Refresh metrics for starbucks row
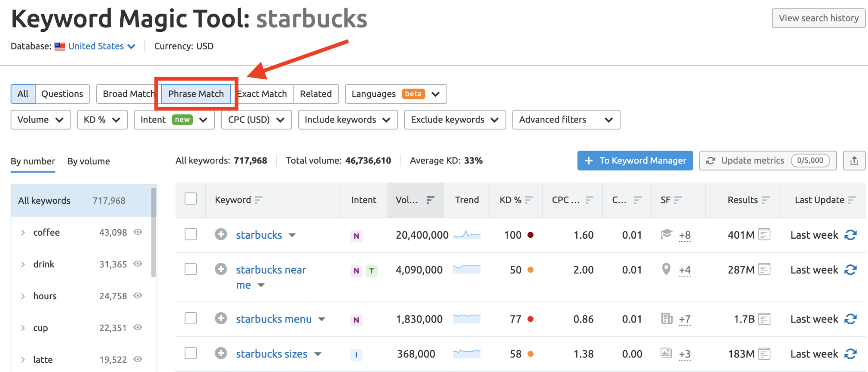Image resolution: width=868 pixels, height=372 pixels. tap(850, 235)
